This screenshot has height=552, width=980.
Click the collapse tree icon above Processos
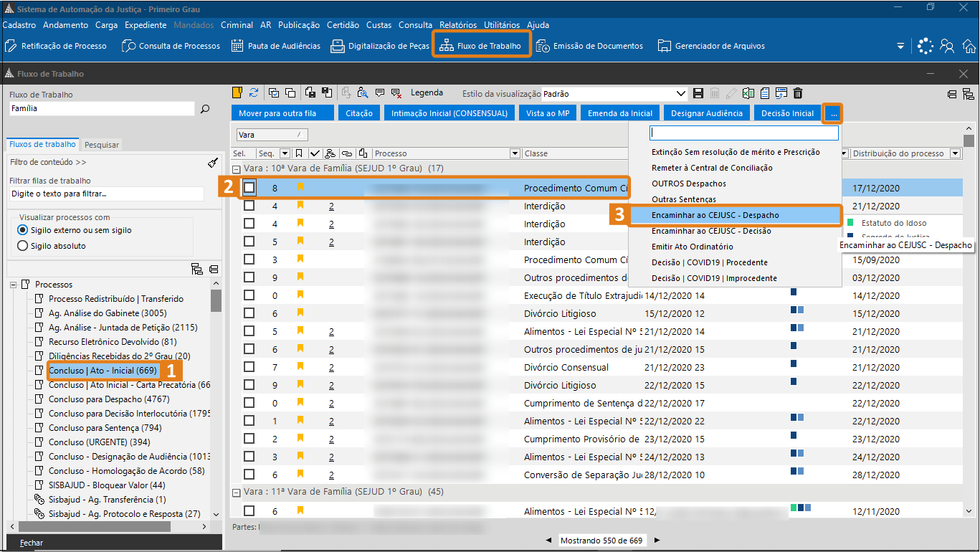click(x=214, y=269)
